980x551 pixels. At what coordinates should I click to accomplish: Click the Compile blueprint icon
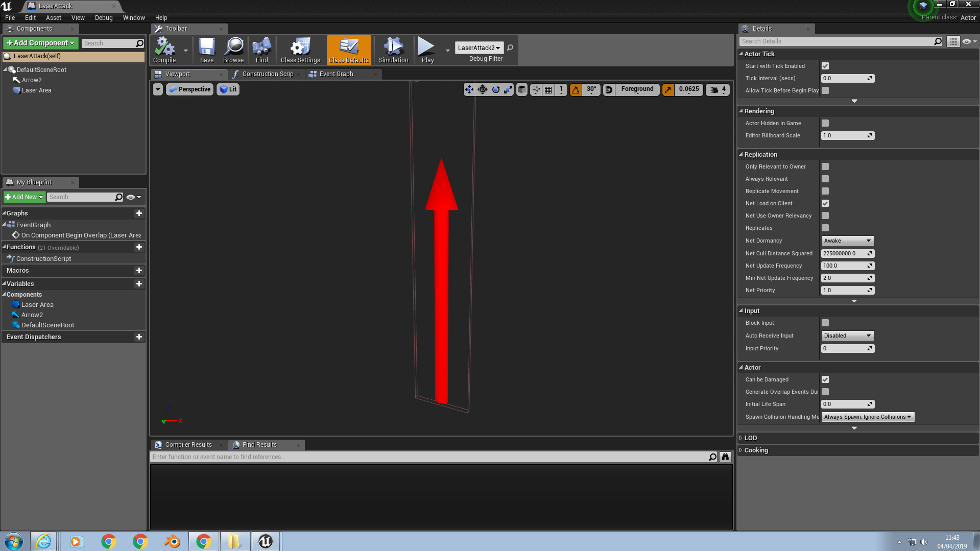point(164,50)
